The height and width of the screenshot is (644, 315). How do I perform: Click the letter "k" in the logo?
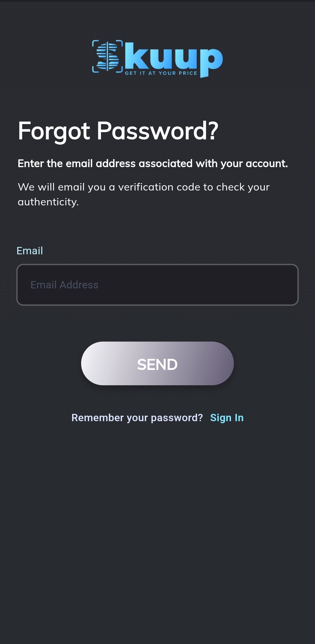coord(137,56)
